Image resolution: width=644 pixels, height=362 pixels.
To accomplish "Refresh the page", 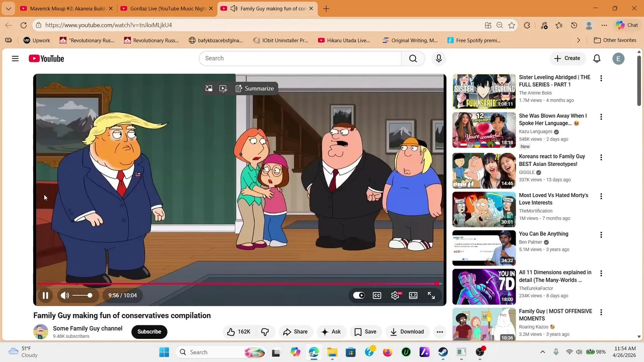I will click(x=24, y=25).
